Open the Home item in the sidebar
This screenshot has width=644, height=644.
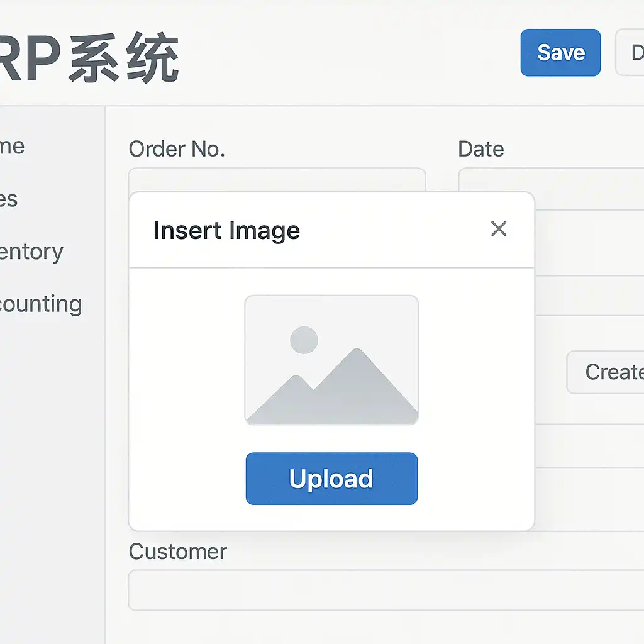tap(13, 146)
